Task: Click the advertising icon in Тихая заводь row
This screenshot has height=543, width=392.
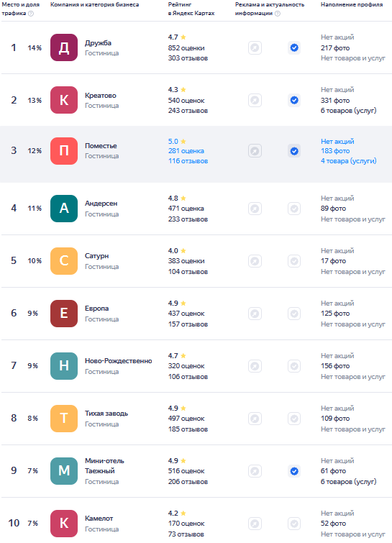Action: pyautogui.click(x=255, y=419)
